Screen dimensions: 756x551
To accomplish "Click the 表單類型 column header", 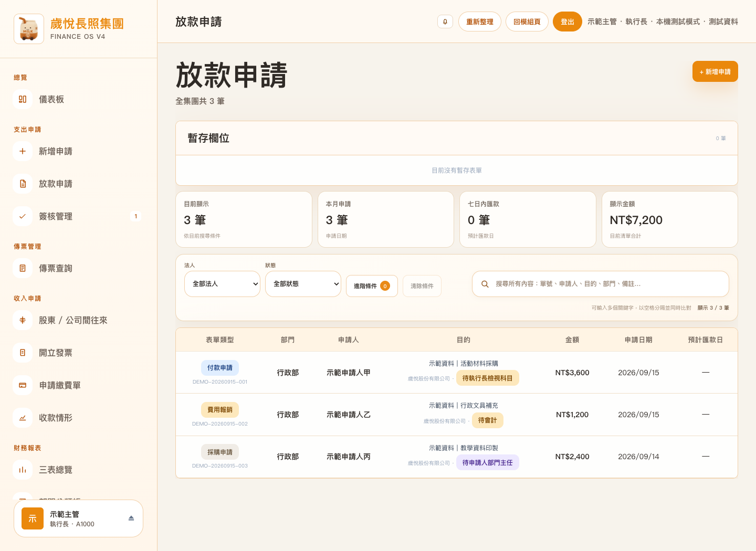I will coord(220,340).
